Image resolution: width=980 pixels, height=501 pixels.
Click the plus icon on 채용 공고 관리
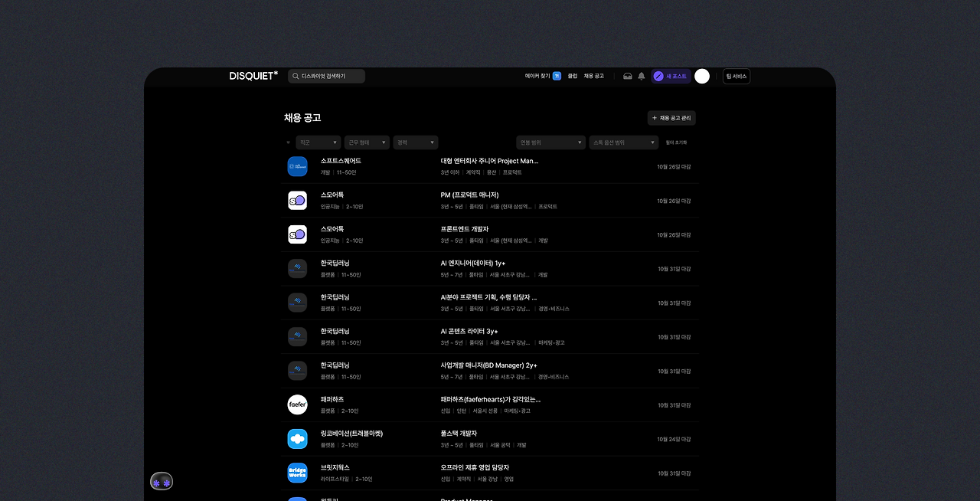[655, 118]
